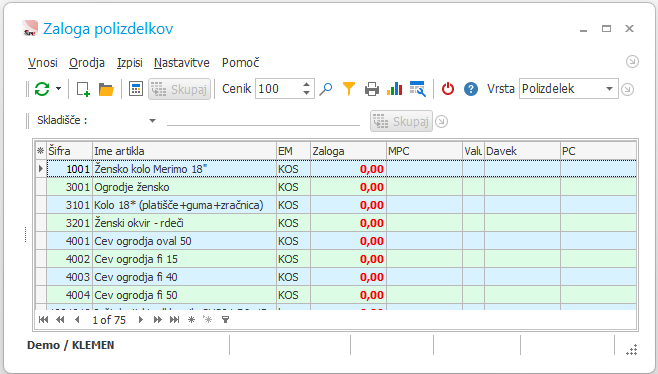This screenshot has width=658, height=374.
Task: Open the Nastavitve menu
Action: (182, 63)
